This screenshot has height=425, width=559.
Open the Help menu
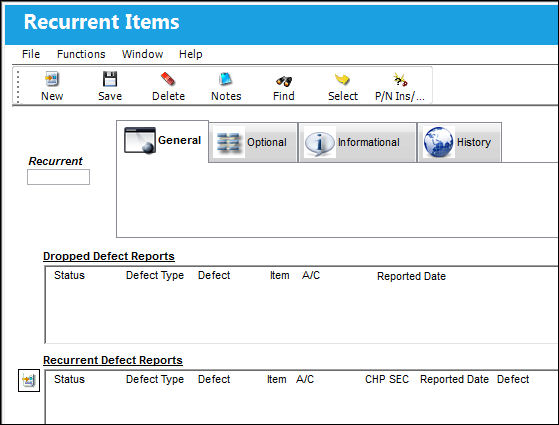click(191, 54)
